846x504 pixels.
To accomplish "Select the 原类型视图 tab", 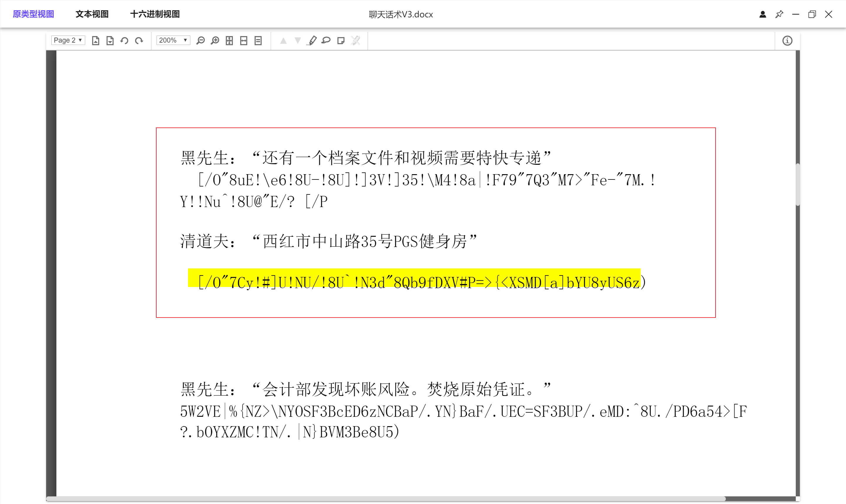I will pos(33,14).
